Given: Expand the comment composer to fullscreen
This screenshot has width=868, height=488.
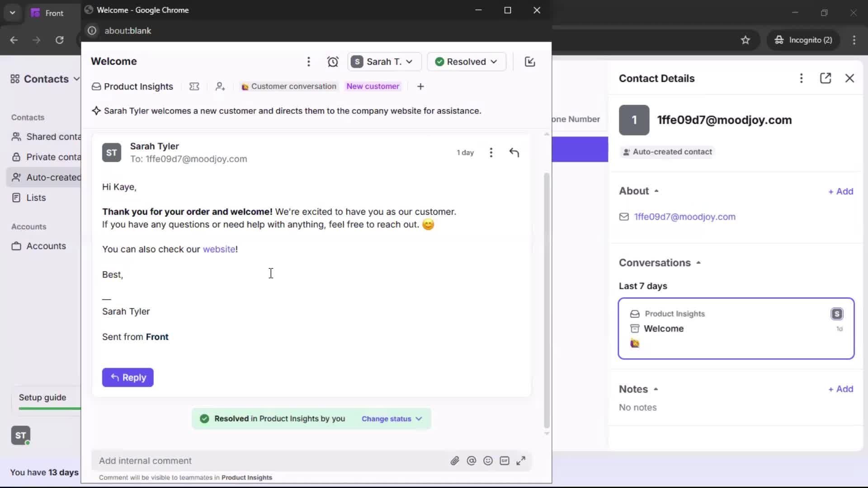Looking at the screenshot, I should tap(521, 460).
